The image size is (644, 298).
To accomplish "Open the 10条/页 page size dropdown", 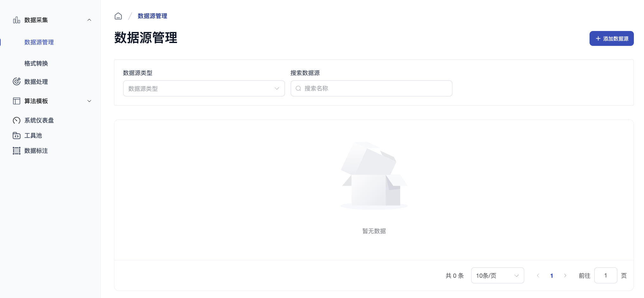I will tap(497, 276).
